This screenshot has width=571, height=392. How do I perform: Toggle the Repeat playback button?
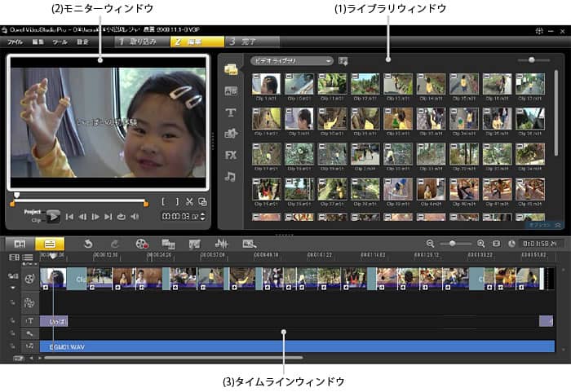(x=122, y=217)
